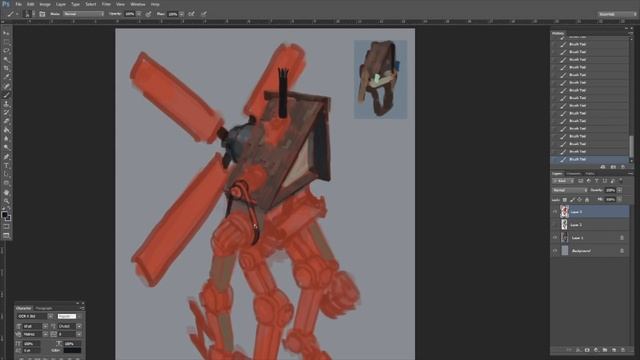The height and width of the screenshot is (360, 640).
Task: Open the Flow slider arrow in the options bar
Action: coord(181,14)
